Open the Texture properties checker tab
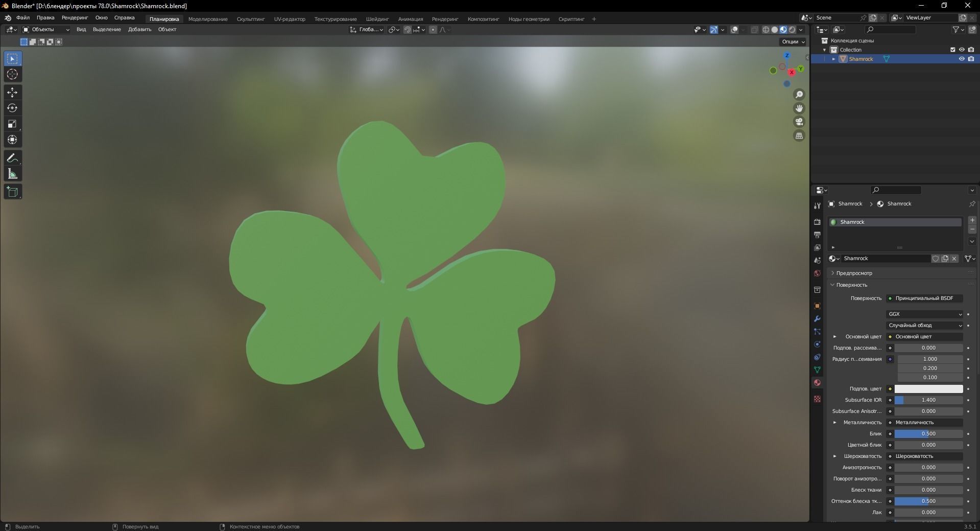Viewport: 980px width, 531px height. (817, 399)
